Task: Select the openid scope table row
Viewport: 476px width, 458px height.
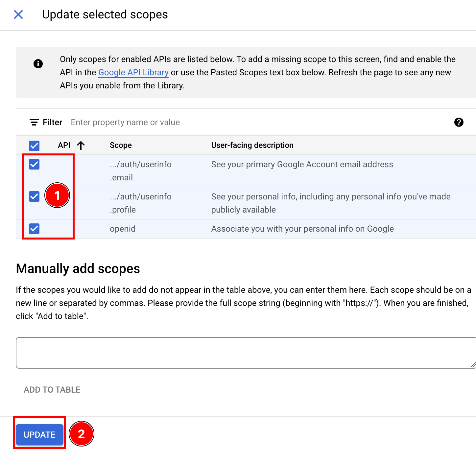Action: point(230,229)
